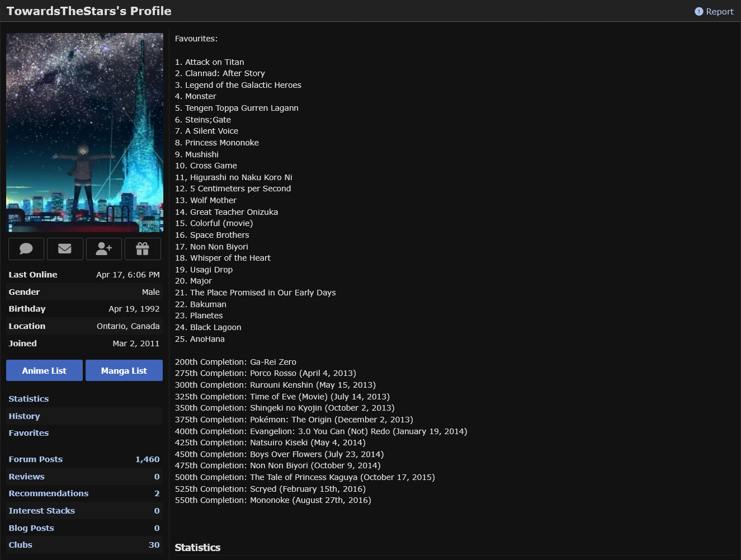Select the "6. Steins;Gate" line
Screen dimensions: 741x560
[x=203, y=120]
